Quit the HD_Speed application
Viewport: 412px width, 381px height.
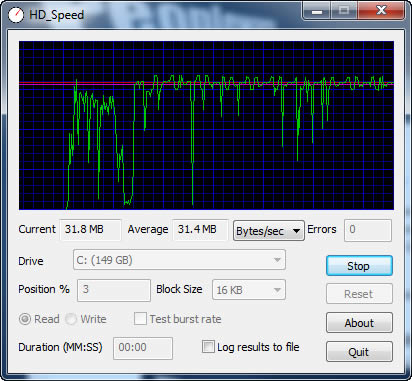(359, 352)
